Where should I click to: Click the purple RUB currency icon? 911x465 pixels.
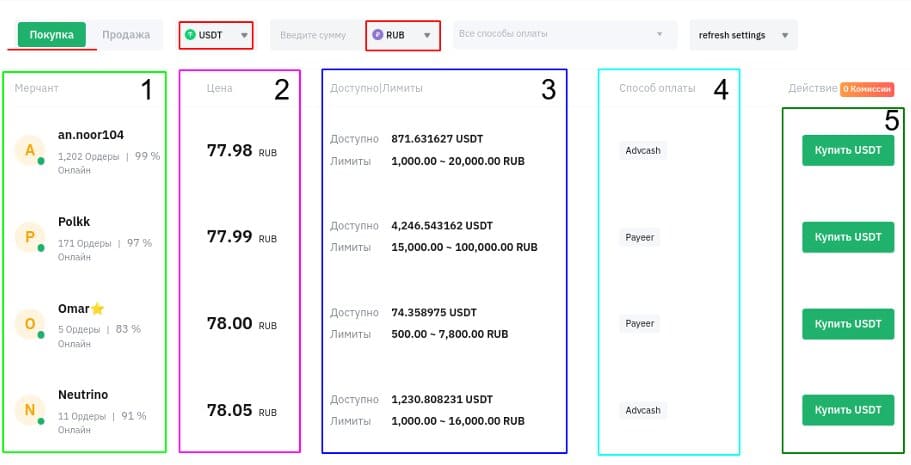click(378, 35)
